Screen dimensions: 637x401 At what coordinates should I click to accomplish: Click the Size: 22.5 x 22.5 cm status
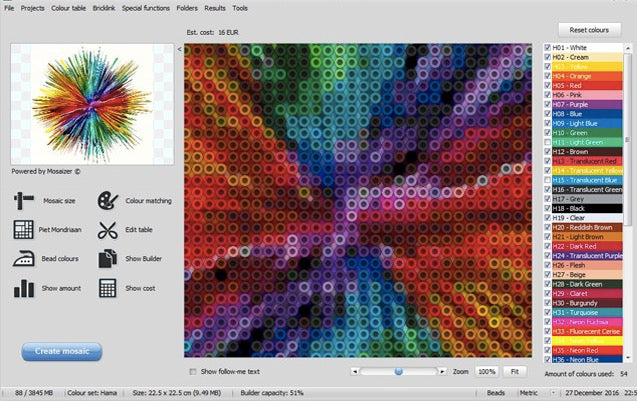pos(177,393)
